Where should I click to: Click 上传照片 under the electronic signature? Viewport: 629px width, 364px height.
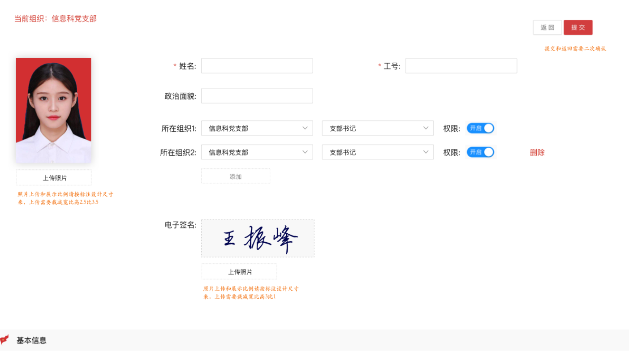[239, 272]
